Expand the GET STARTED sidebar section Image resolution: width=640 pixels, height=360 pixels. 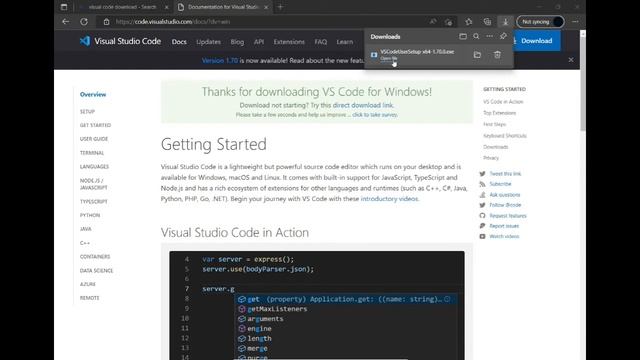pos(95,125)
